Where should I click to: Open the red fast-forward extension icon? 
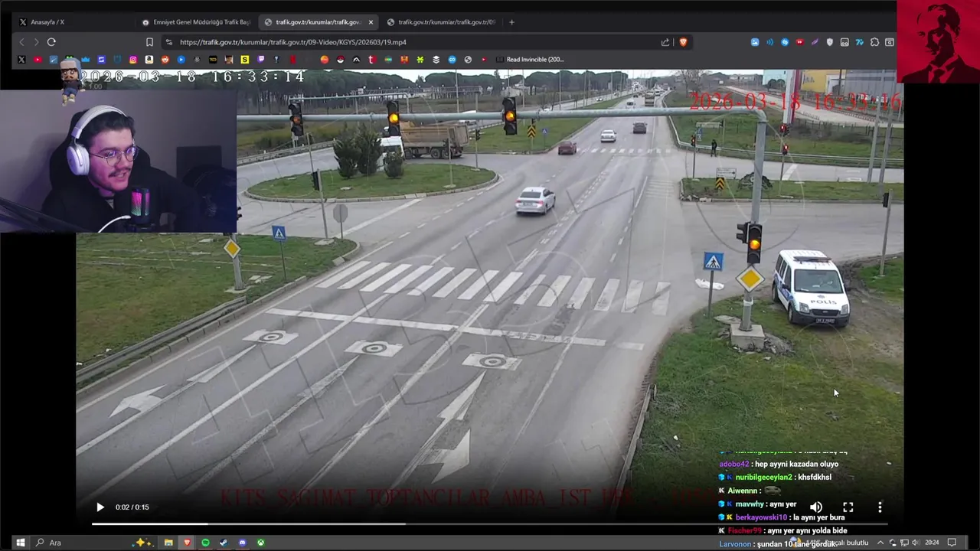coord(799,42)
